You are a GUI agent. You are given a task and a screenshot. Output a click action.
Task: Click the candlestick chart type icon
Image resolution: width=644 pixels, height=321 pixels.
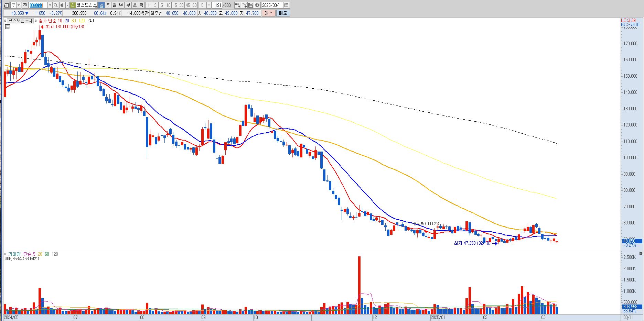tap(237, 5)
